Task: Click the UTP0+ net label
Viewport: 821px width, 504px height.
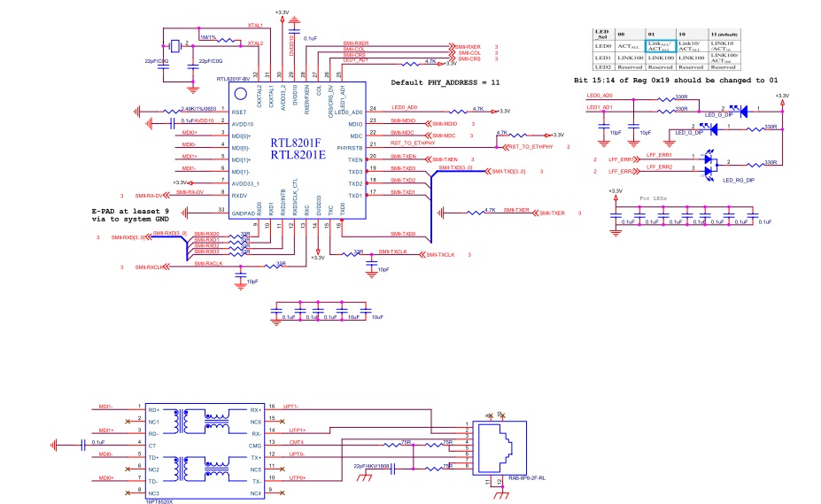Action: point(298,477)
